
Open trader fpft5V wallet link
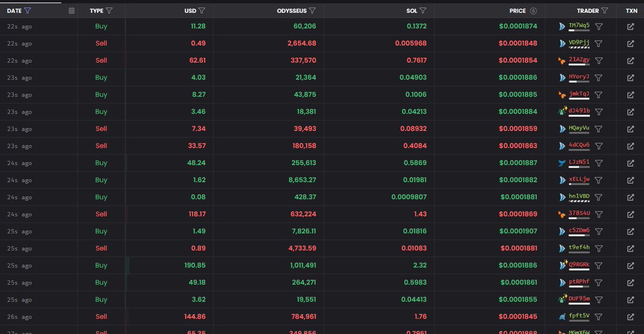pyautogui.click(x=579, y=316)
